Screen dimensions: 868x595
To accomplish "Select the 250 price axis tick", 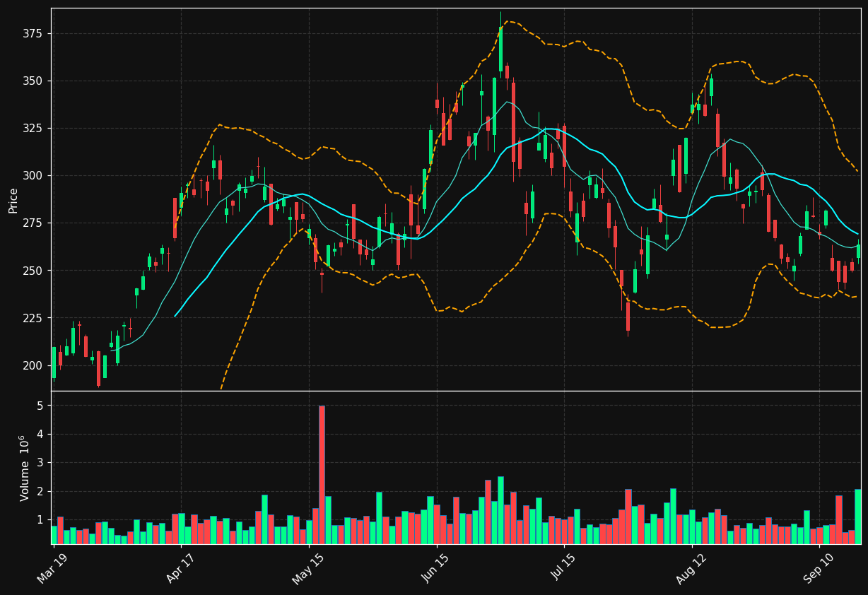I will (34, 271).
